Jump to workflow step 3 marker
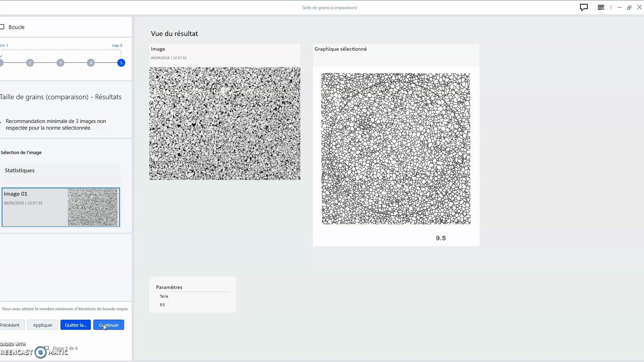The height and width of the screenshot is (362, 644). click(60, 63)
